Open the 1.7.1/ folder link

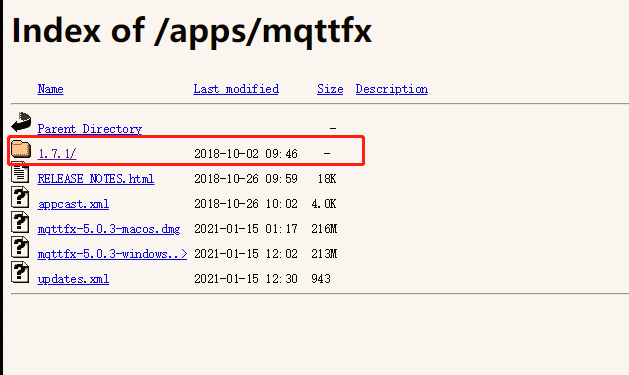point(57,154)
